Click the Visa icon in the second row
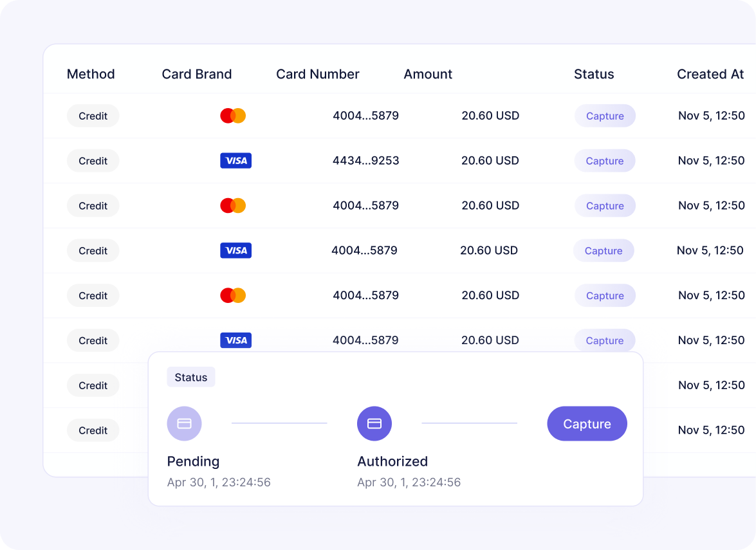The image size is (756, 550). (x=235, y=160)
